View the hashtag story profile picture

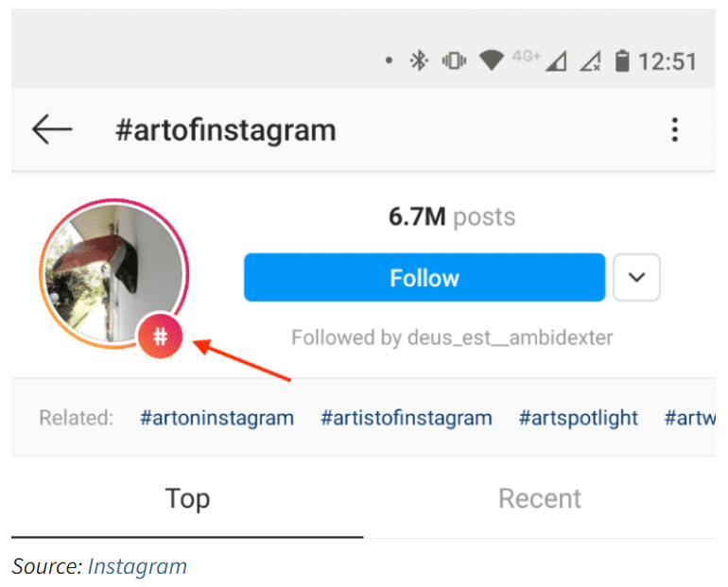point(114,273)
